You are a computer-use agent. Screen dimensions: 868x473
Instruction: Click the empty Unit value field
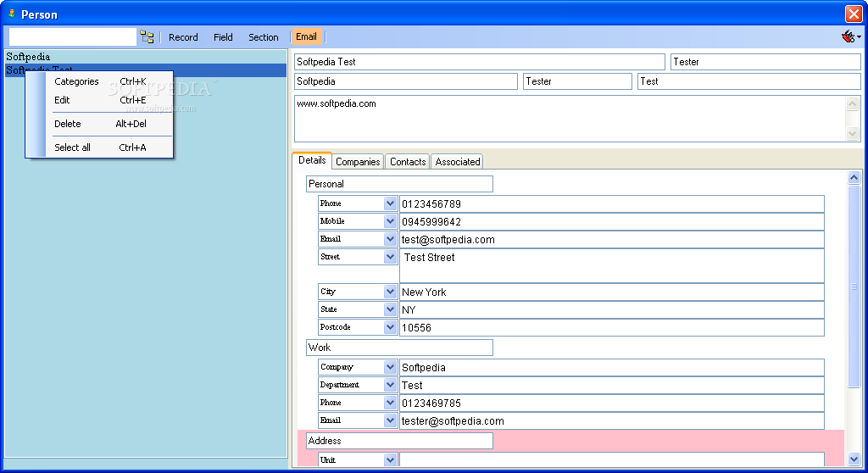612,459
